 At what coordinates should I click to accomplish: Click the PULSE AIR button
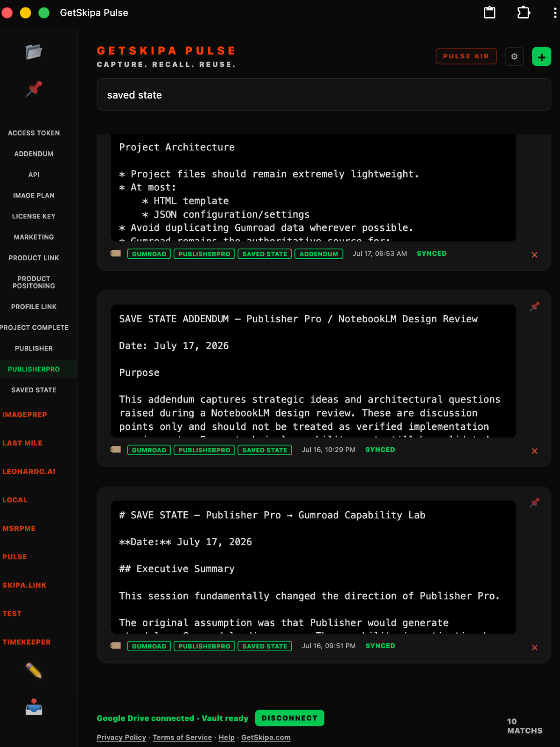click(466, 56)
